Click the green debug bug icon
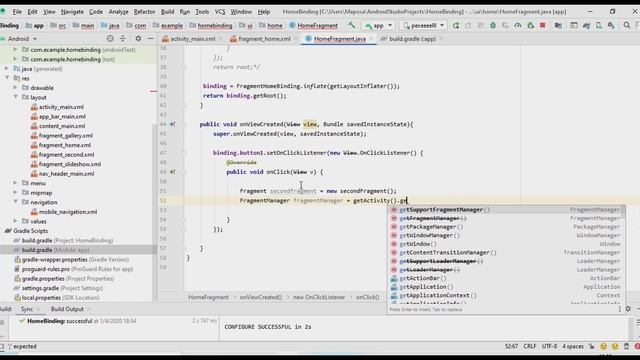Viewport: 640px width, 360px height. 493,25
